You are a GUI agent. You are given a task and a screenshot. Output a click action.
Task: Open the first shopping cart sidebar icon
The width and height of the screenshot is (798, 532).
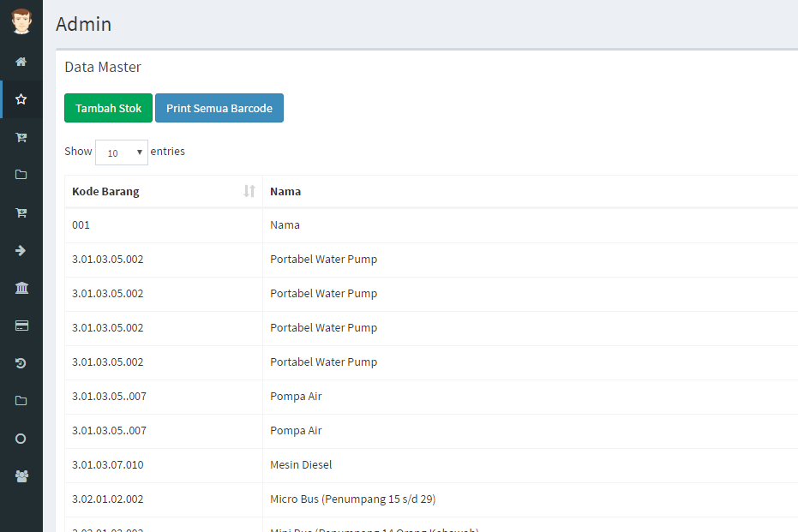[x=21, y=137]
